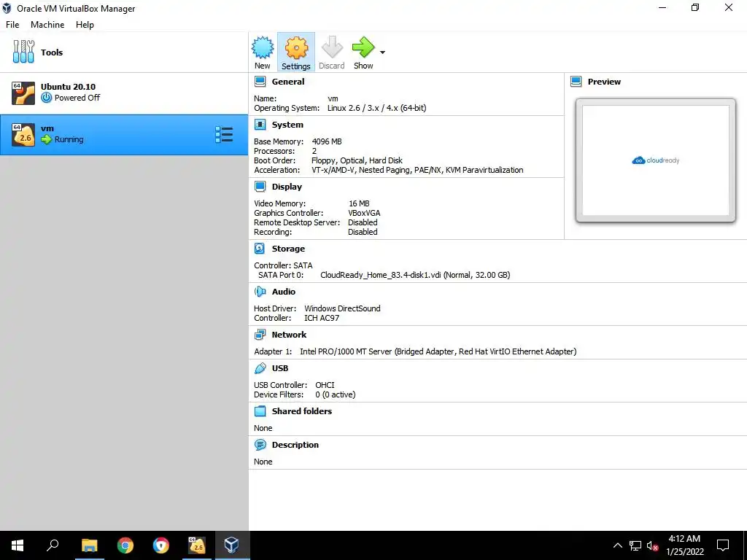747x560 pixels.
Task: Select the Tools entry icon
Action: pyautogui.click(x=23, y=52)
